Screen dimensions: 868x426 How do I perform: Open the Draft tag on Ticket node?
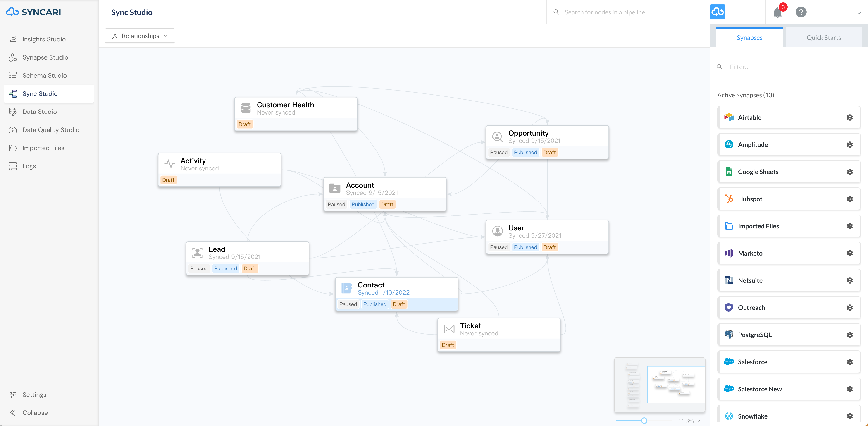[448, 345]
